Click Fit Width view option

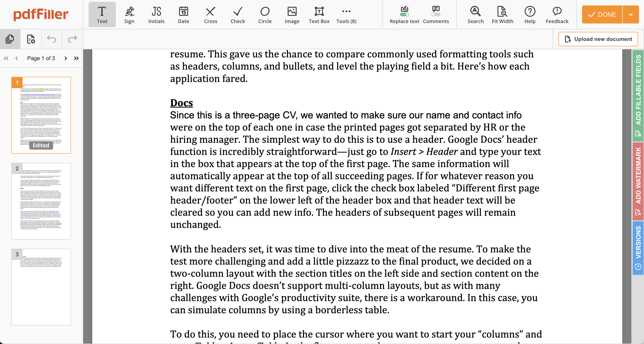pos(502,14)
